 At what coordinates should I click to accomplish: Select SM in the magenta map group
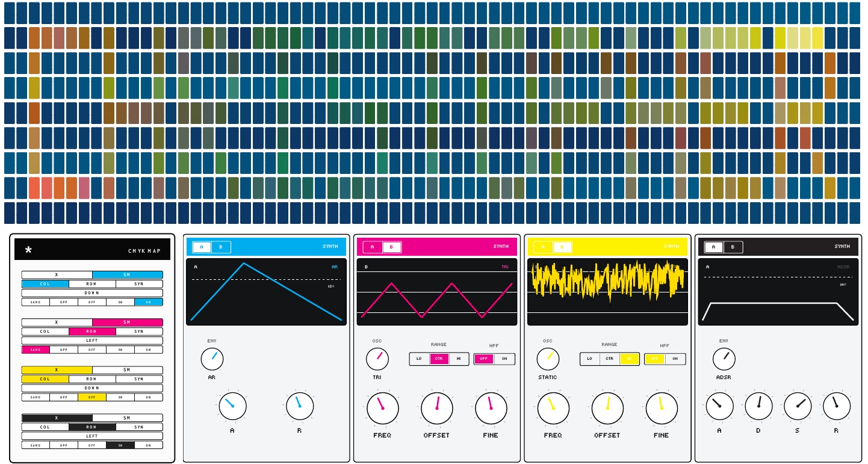click(127, 322)
